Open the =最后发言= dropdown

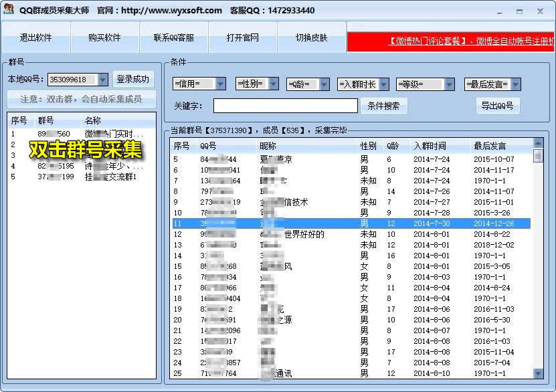point(516,84)
